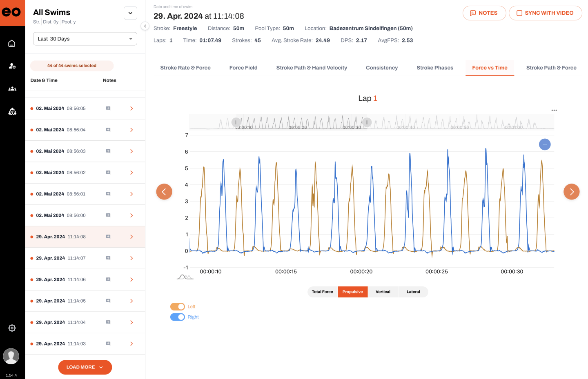Go to the next lap arrow
This screenshot has width=588, height=379.
pos(572,192)
